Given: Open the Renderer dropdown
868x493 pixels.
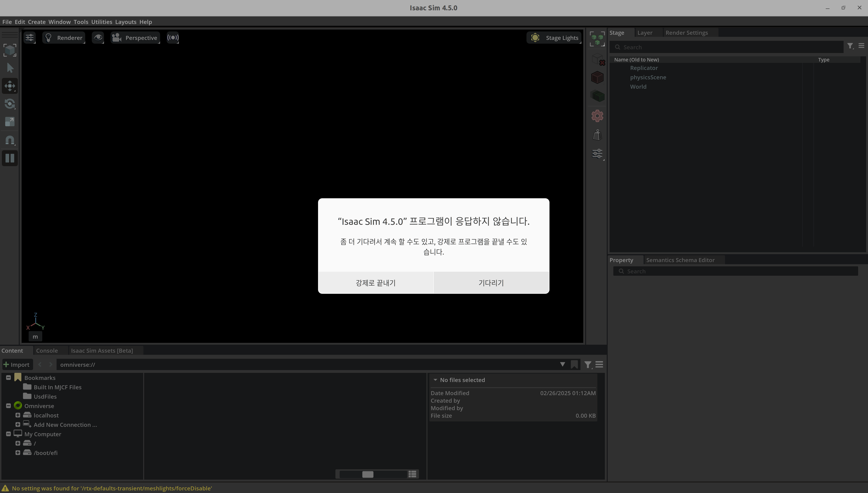Looking at the screenshot, I should click(x=64, y=38).
